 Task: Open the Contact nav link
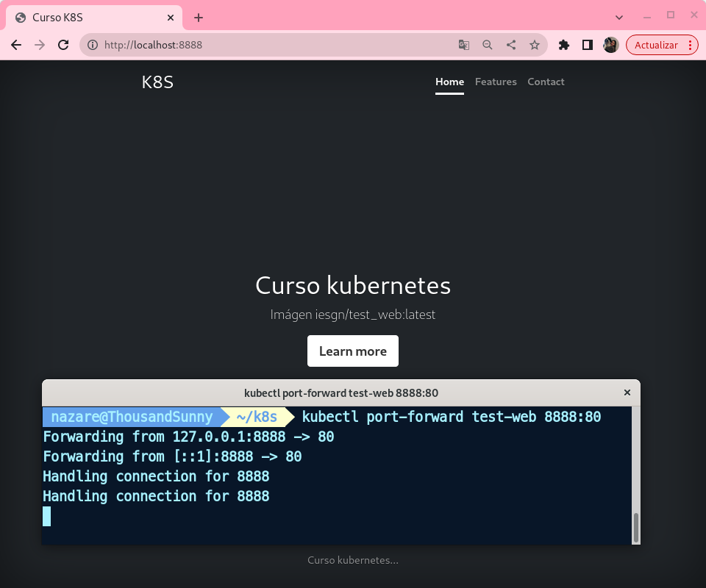tap(546, 82)
